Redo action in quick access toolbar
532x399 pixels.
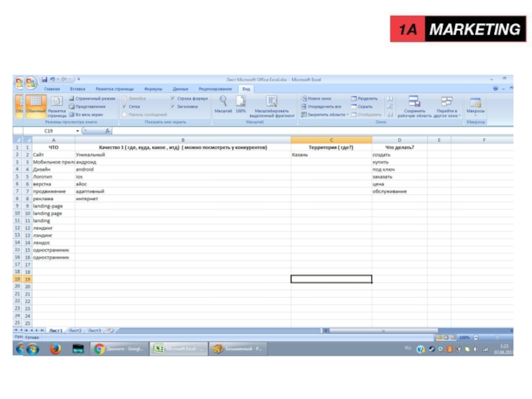(x=64, y=79)
